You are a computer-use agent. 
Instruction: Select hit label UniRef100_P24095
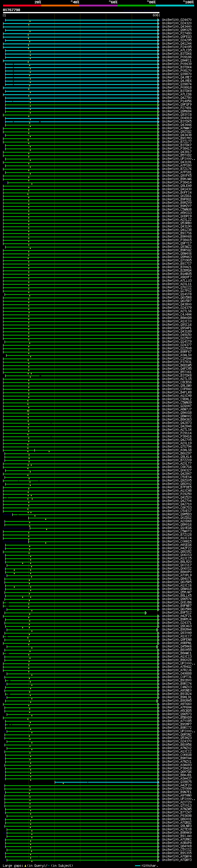(177, 47)
